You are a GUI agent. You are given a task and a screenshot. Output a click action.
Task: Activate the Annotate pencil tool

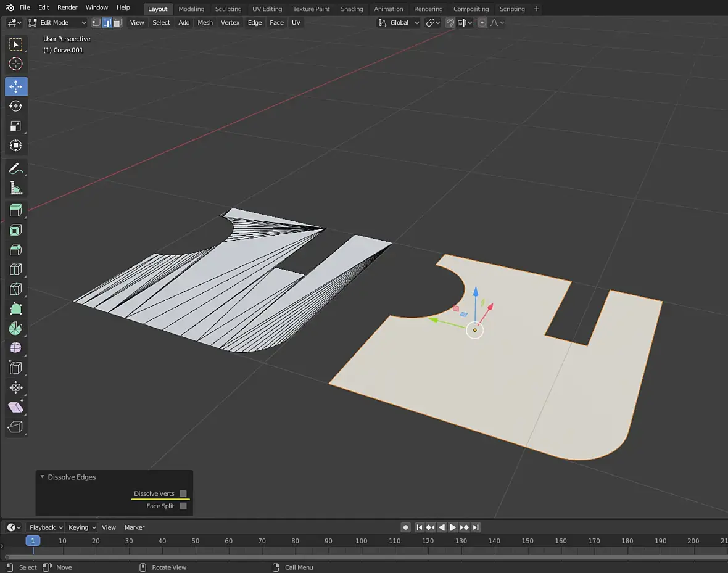pyautogui.click(x=16, y=168)
